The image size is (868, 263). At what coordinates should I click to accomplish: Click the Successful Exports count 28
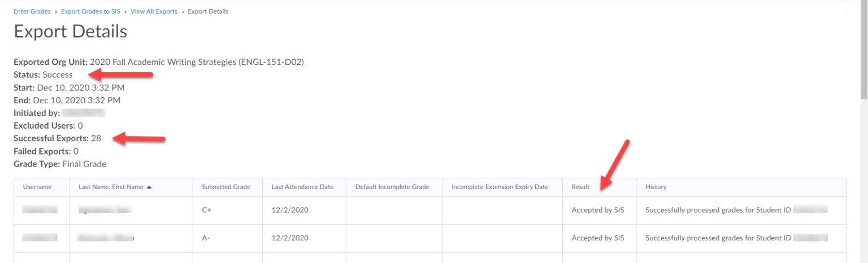click(x=96, y=138)
